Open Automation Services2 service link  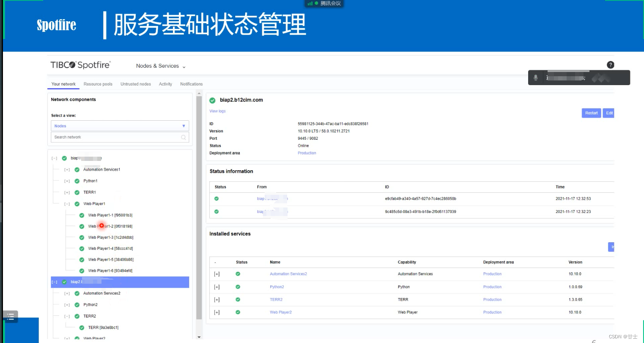(x=288, y=274)
